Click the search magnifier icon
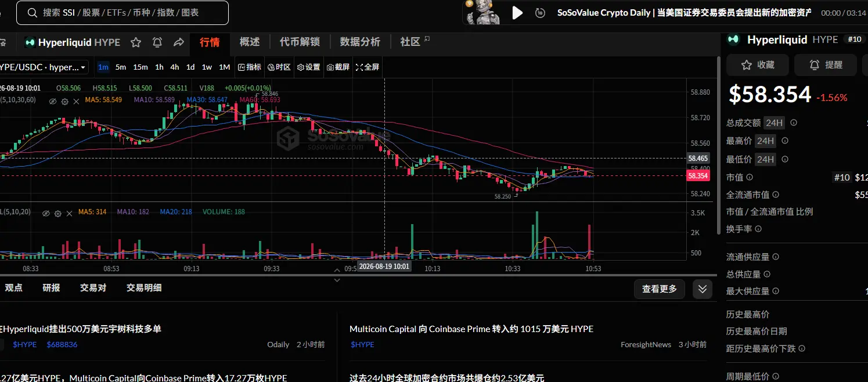Screen dimensions: 868x382 coord(31,13)
